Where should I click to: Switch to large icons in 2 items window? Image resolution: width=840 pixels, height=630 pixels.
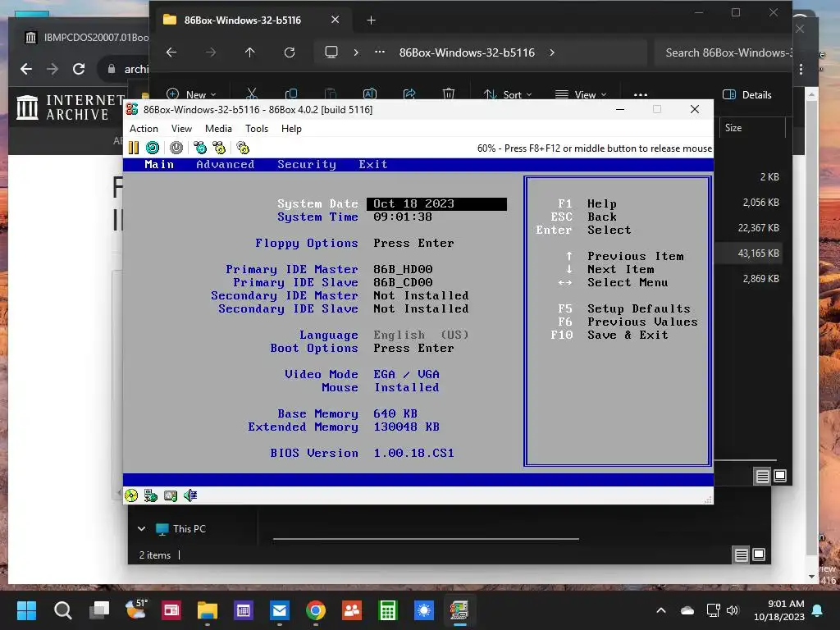pos(759,555)
